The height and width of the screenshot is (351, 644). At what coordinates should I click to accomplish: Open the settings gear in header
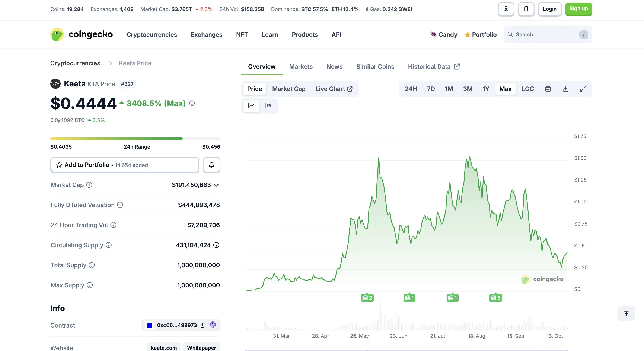click(x=506, y=9)
